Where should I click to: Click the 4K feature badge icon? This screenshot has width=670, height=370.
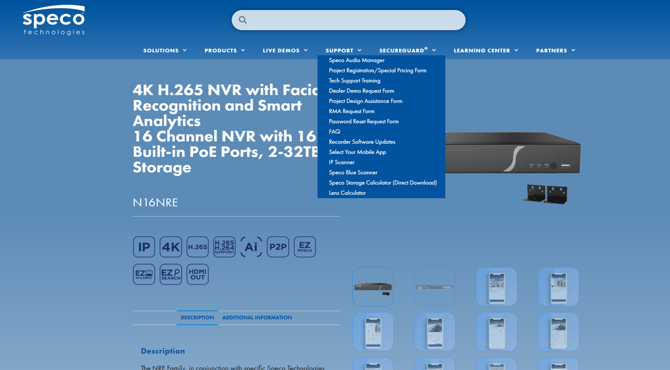pos(171,247)
